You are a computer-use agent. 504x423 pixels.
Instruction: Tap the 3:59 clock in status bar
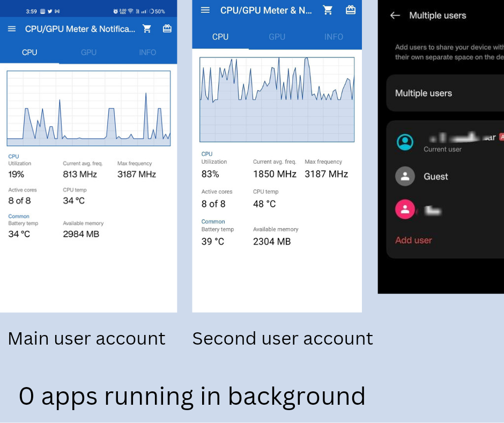point(31,12)
